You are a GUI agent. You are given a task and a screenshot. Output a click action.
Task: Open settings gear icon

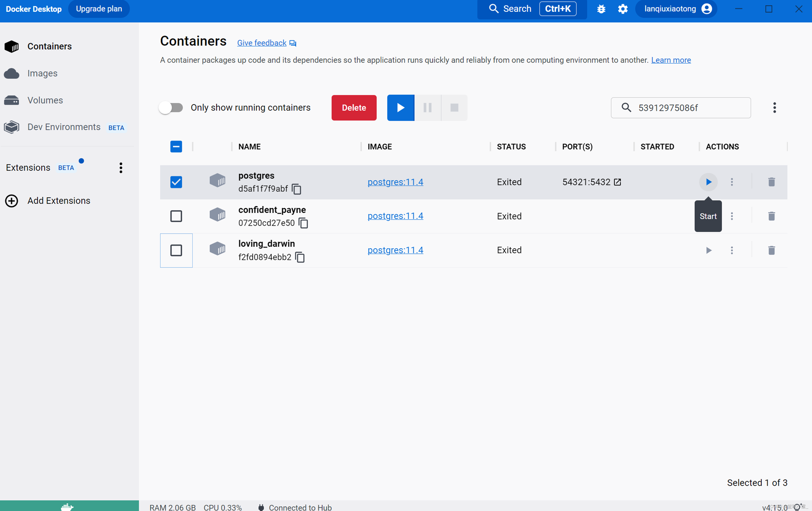pos(623,9)
